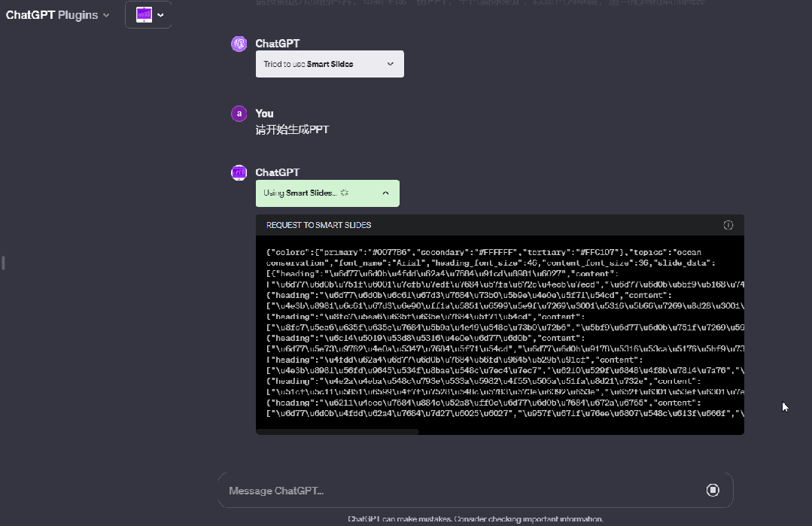Open the ChatGPT Plugins model selector
812x526 pixels.
click(57, 15)
